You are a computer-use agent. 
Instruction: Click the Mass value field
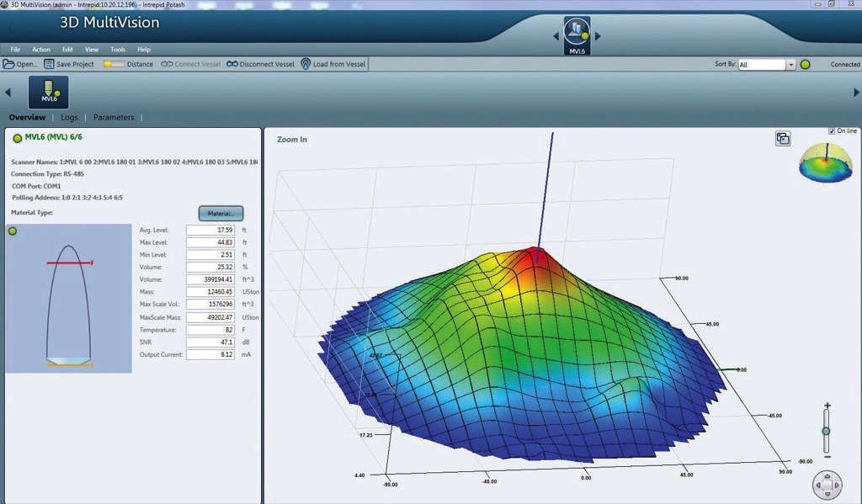210,292
